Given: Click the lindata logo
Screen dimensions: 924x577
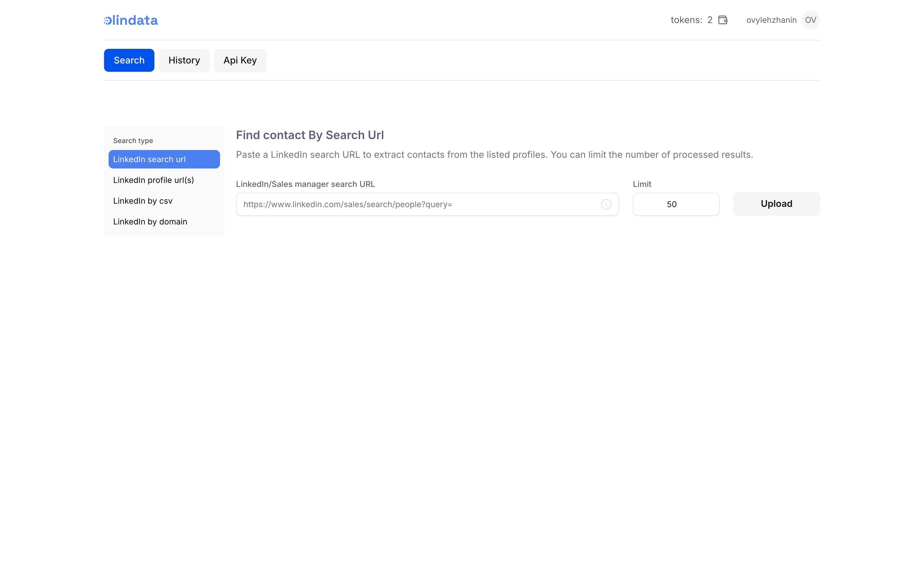Looking at the screenshot, I should pyautogui.click(x=131, y=20).
